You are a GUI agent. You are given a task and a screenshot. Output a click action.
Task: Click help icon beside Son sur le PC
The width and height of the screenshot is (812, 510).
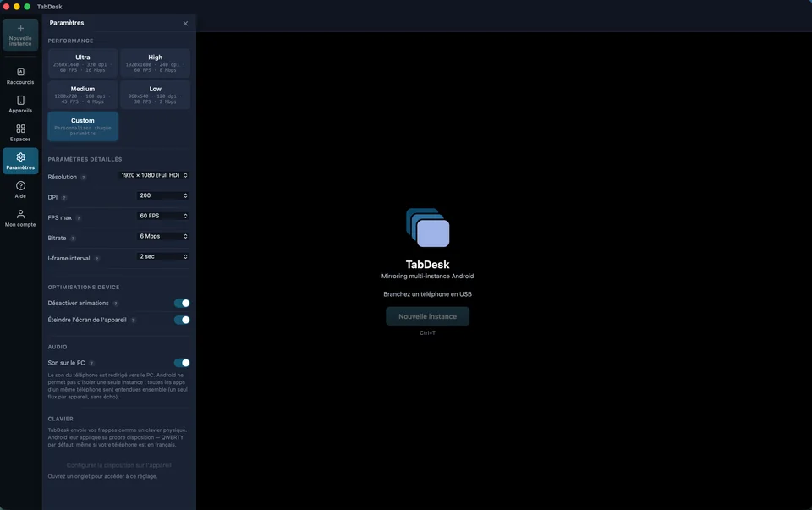coord(91,364)
